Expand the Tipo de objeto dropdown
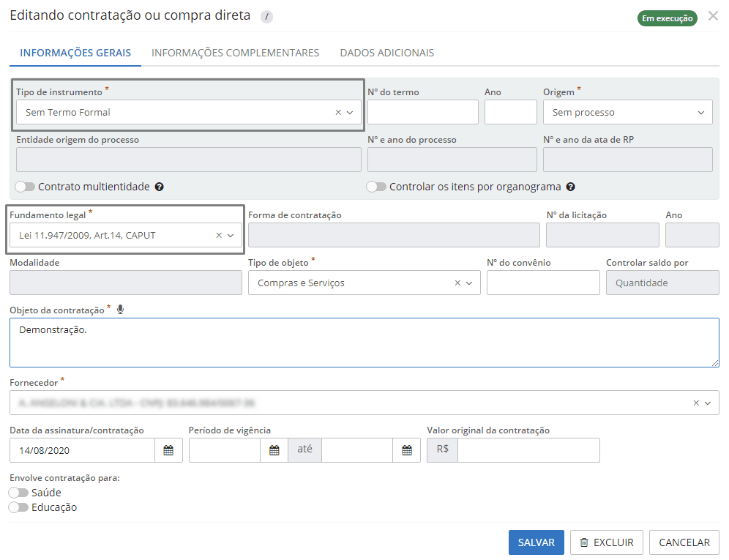 click(469, 283)
